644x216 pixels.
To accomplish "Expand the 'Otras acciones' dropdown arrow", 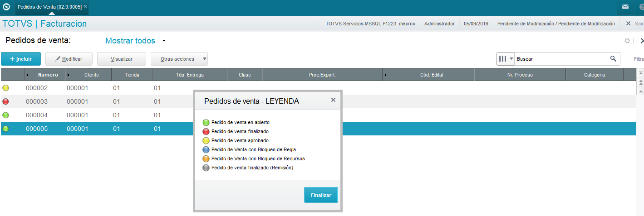I will [204, 59].
